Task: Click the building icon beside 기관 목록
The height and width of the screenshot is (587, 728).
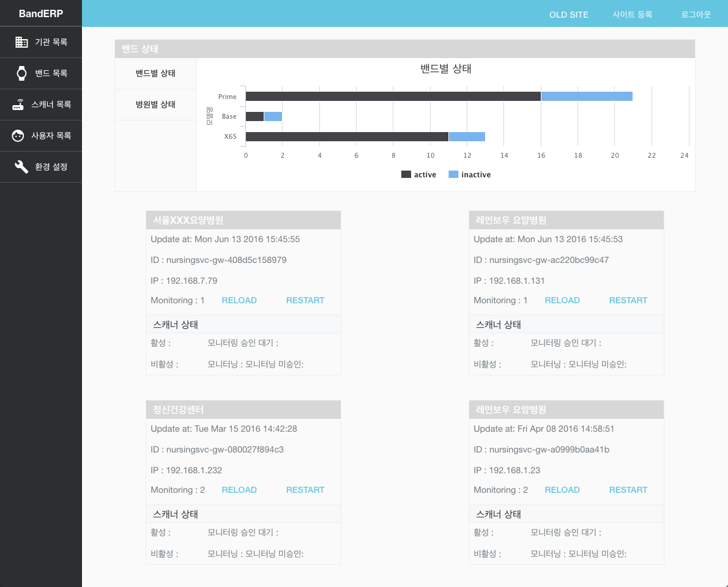Action: pos(21,42)
